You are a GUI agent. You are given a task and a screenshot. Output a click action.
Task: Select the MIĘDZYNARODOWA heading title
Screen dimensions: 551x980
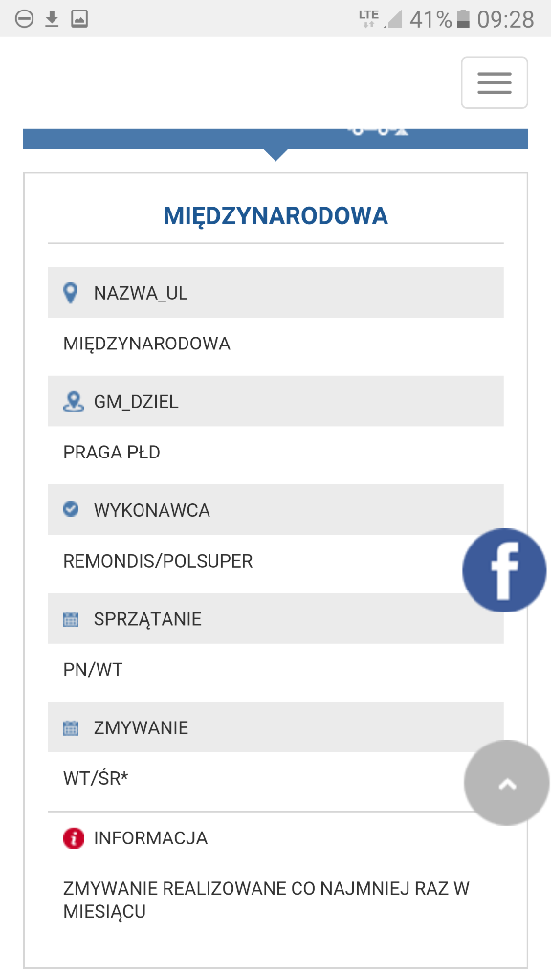tap(275, 215)
